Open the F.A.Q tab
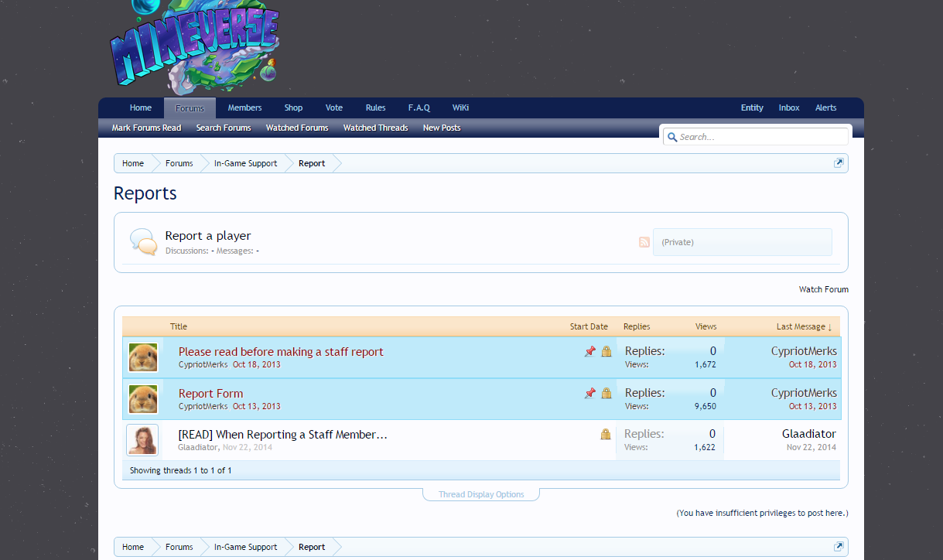The height and width of the screenshot is (560, 943). pos(419,108)
